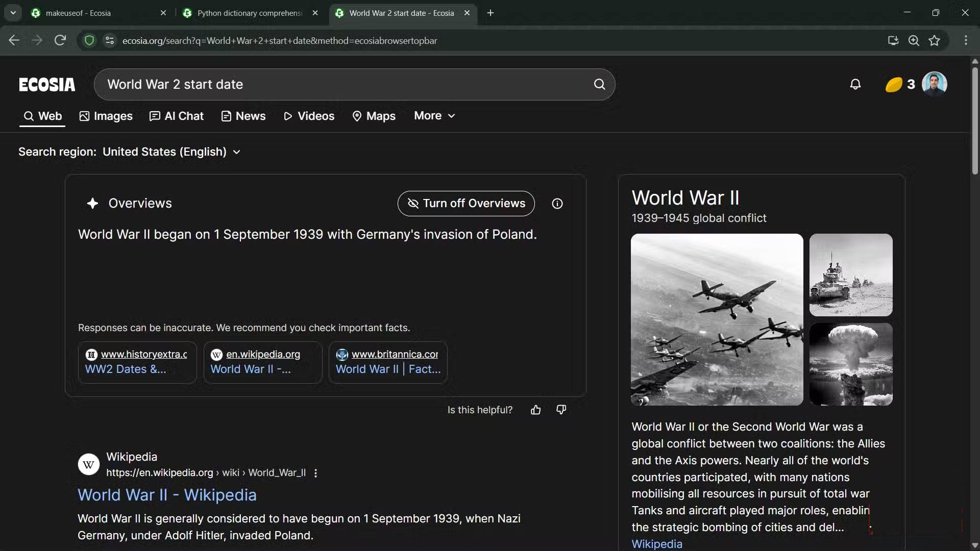The image size is (980, 551).
Task: Open the World War II - Wikipedia result
Action: pos(167,495)
